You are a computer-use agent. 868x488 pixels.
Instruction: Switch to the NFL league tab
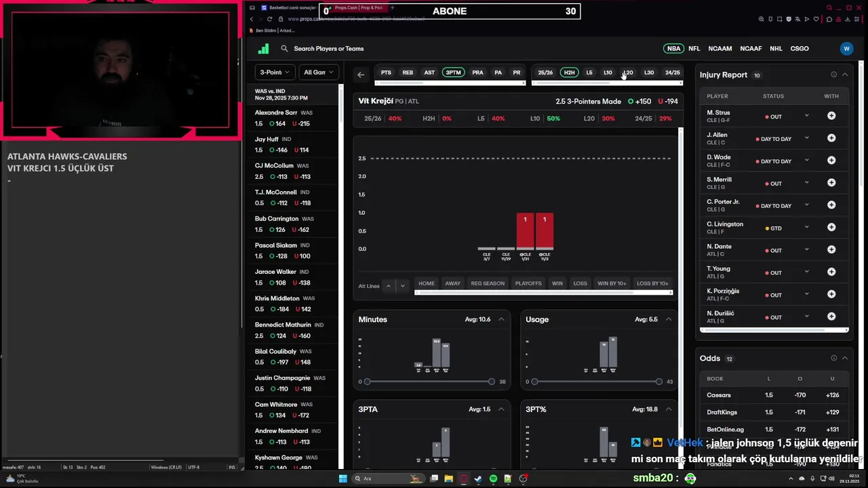tap(694, 49)
